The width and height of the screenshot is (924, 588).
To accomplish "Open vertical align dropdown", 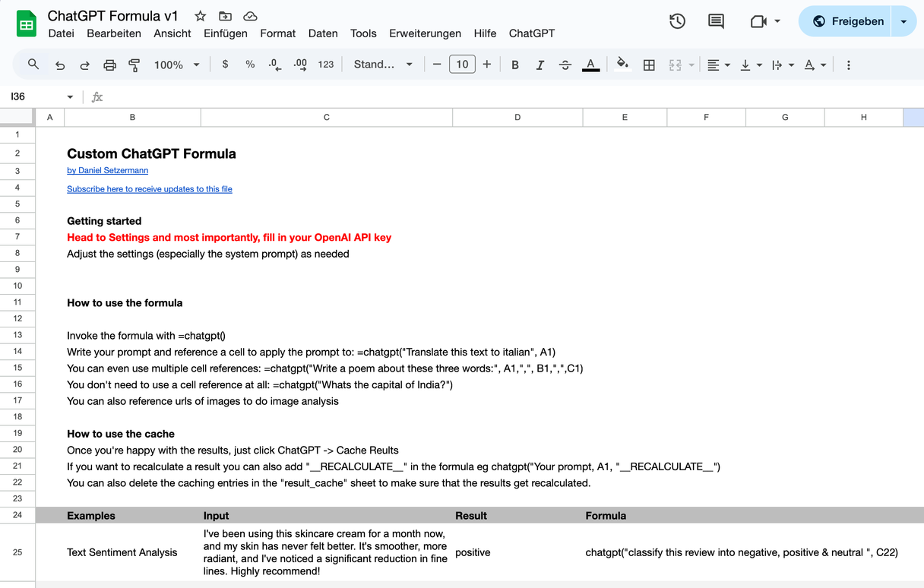I will tap(751, 65).
